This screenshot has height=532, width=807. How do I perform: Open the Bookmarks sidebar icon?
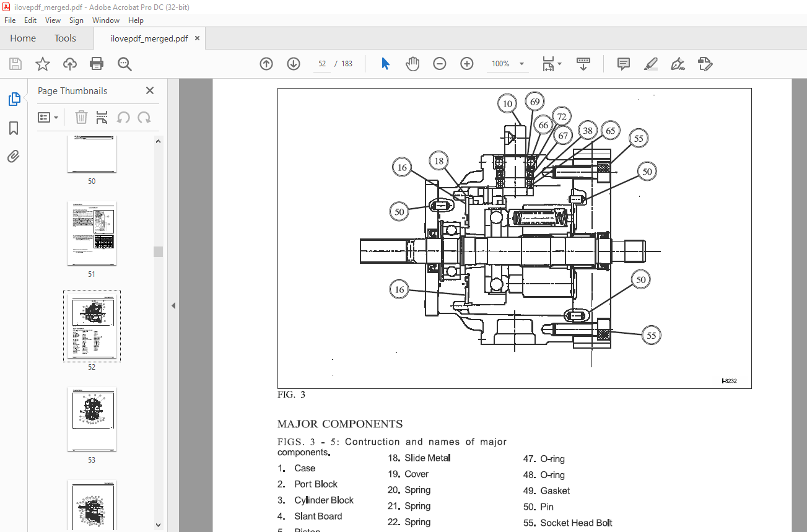[14, 128]
